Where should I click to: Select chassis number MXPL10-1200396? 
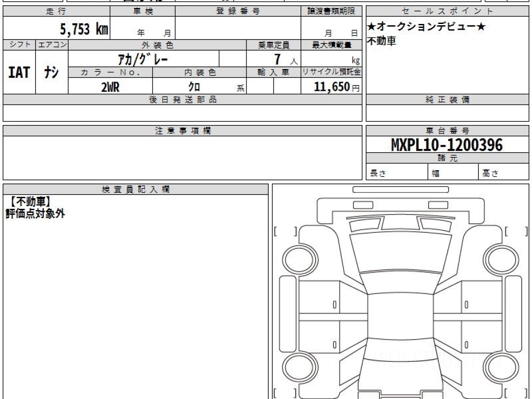click(x=447, y=145)
